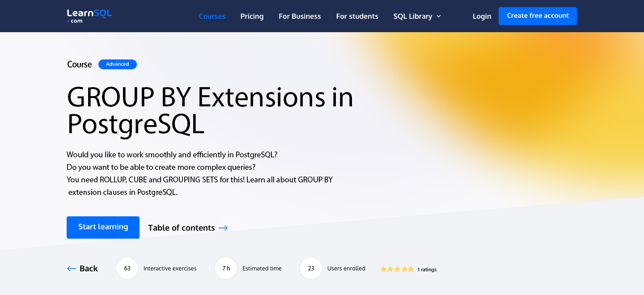Open the Courses menu item
The image size is (644, 295).
point(212,16)
